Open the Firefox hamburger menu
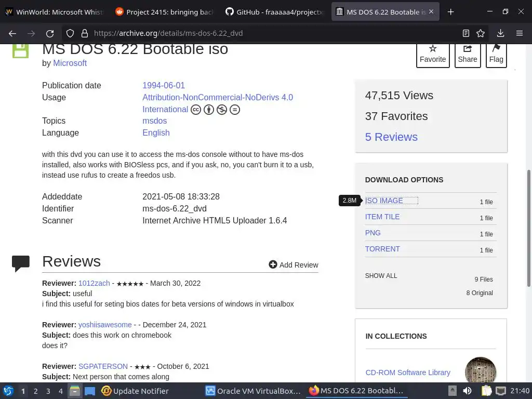532x399 pixels. pos(520,33)
